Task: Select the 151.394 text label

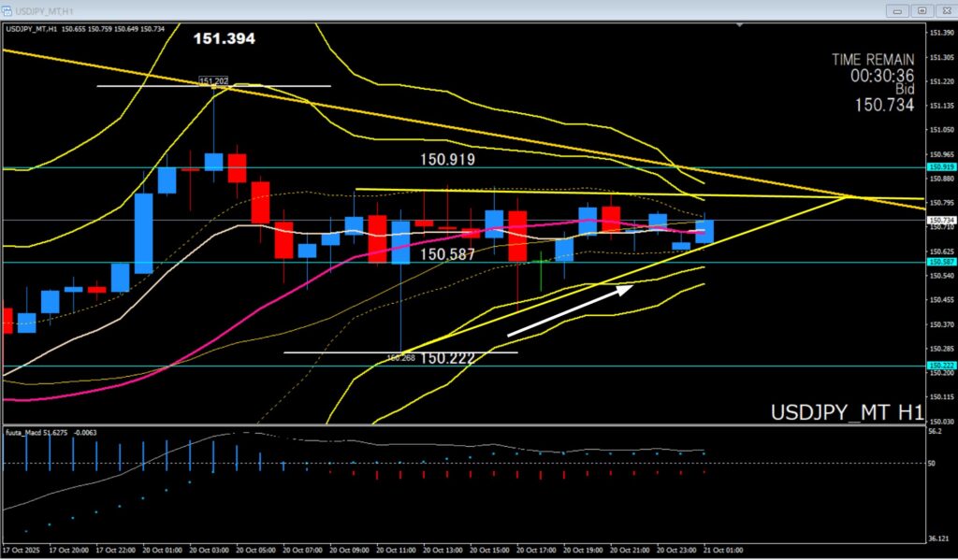Action: pyautogui.click(x=224, y=39)
